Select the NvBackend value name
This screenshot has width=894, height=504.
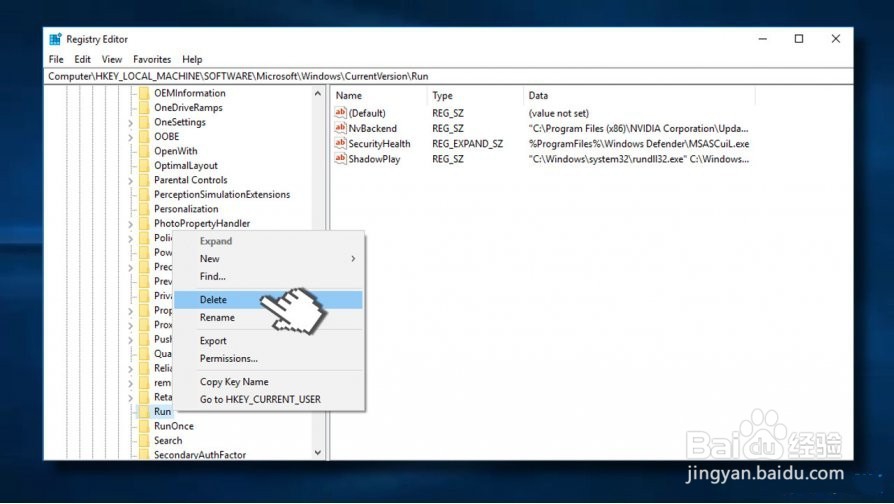pyautogui.click(x=373, y=129)
